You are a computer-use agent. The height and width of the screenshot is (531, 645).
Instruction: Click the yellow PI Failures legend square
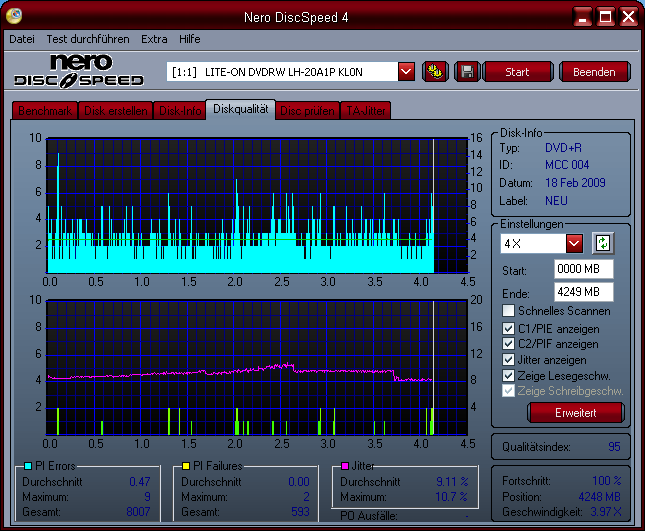click(x=186, y=466)
